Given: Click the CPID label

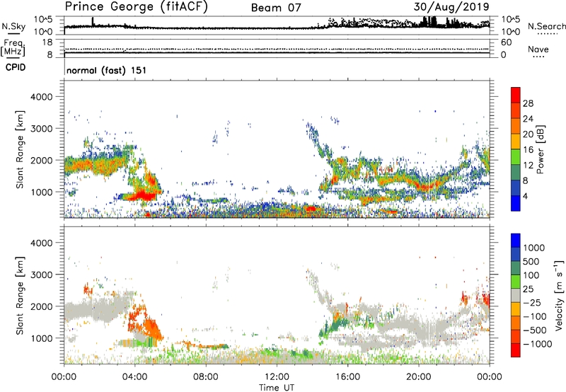Looking at the screenshot, I should tap(16, 67).
